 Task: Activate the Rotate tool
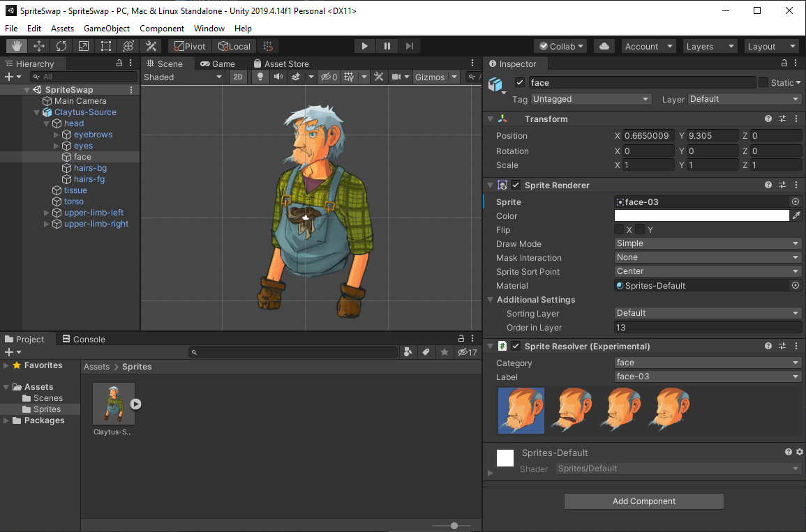click(x=61, y=45)
